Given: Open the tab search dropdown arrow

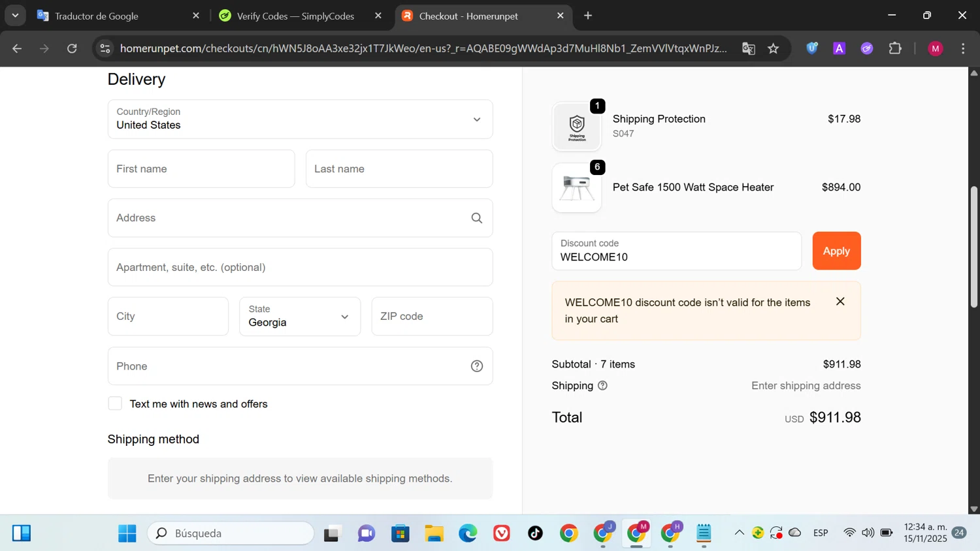Looking at the screenshot, I should 15,15.
